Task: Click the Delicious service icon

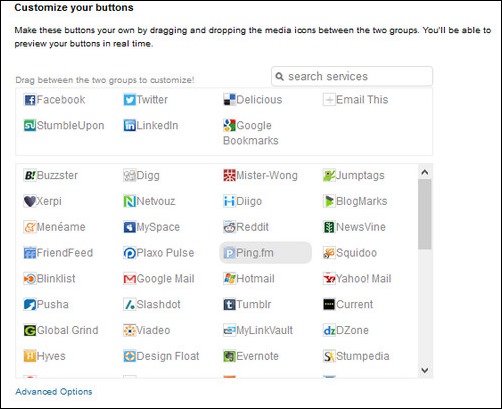Action: tap(229, 100)
